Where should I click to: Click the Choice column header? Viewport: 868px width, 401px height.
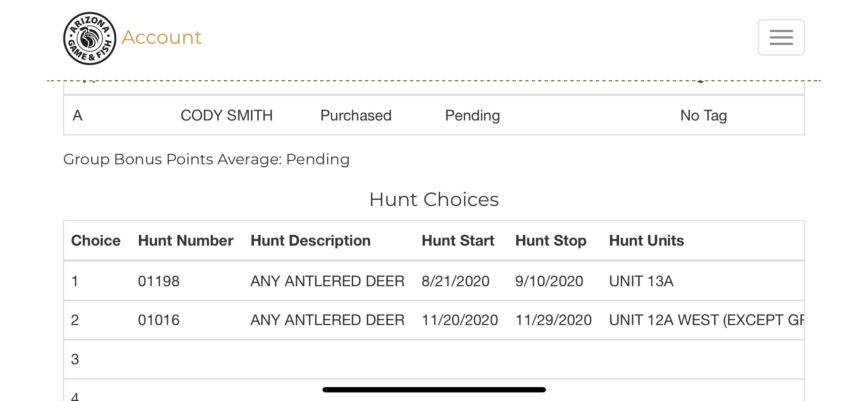(x=96, y=241)
